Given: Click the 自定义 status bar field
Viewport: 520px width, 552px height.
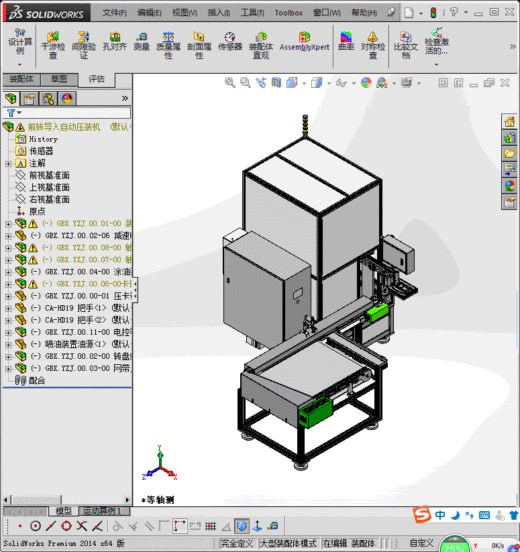Looking at the screenshot, I should (x=421, y=543).
